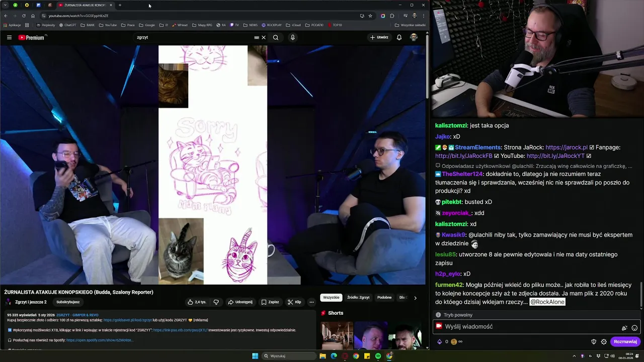Open the browser home page button
This screenshot has height=362, width=644.
coord(33,16)
